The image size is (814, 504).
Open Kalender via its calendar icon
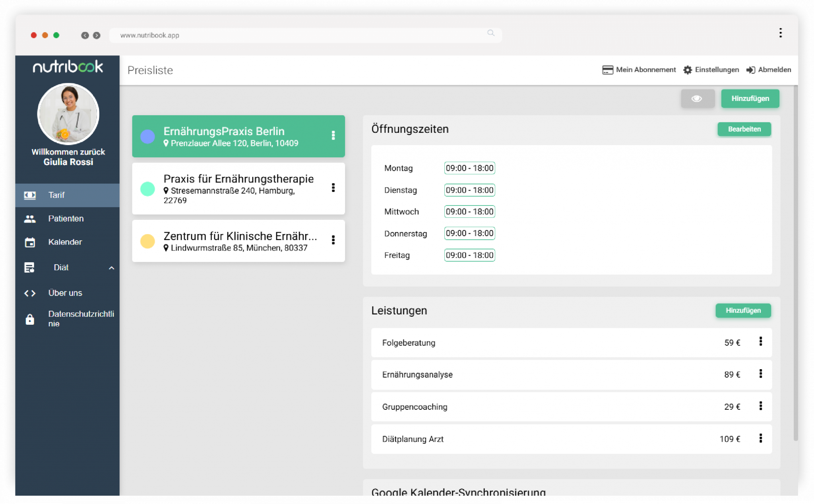click(30, 242)
